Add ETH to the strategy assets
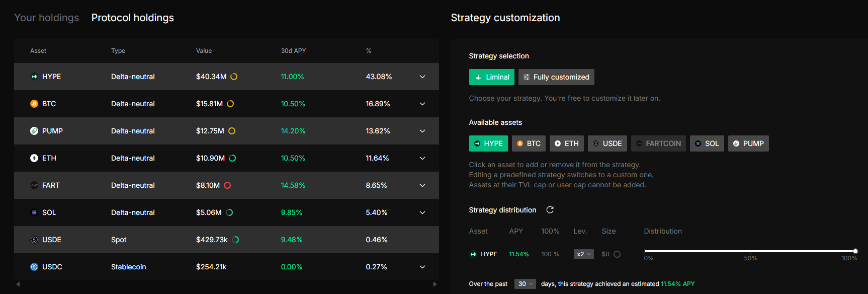Viewport: 868px width, 294px height. point(566,143)
